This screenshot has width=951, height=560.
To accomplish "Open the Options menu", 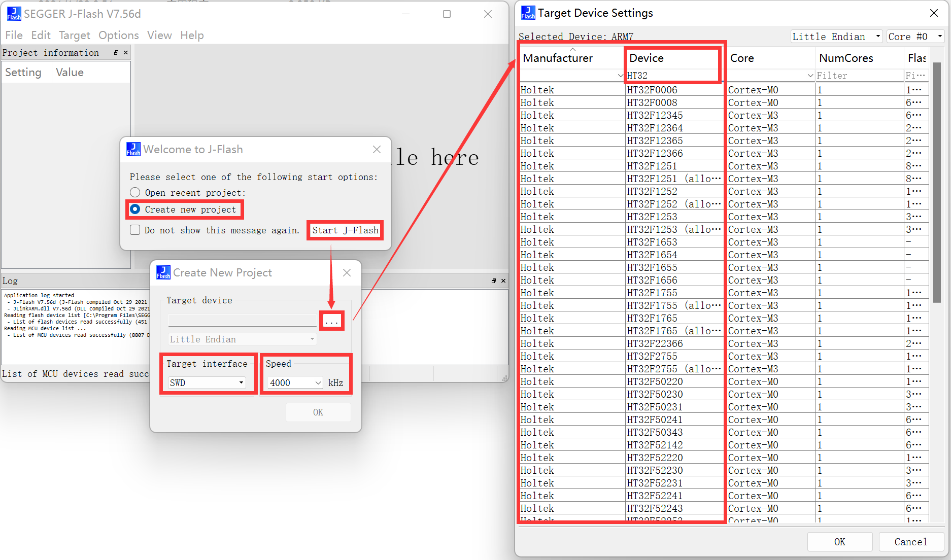I will click(x=118, y=35).
